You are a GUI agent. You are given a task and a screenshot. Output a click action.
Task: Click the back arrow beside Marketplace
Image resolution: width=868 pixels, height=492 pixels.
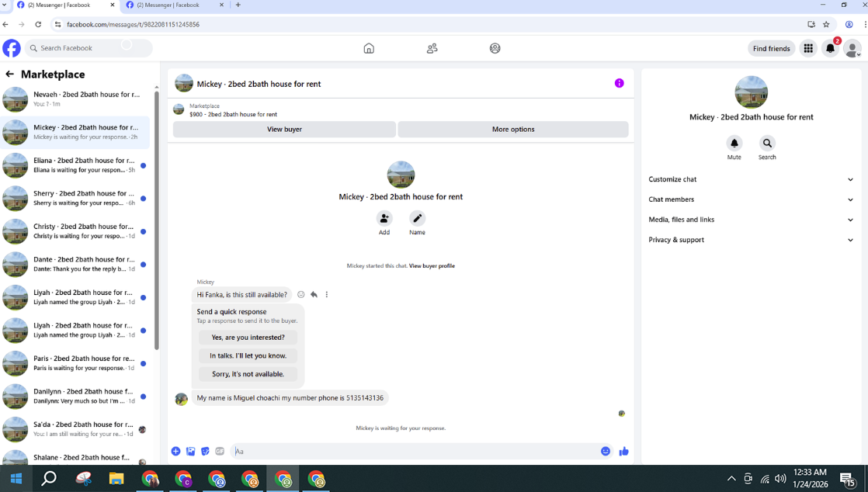coord(9,74)
